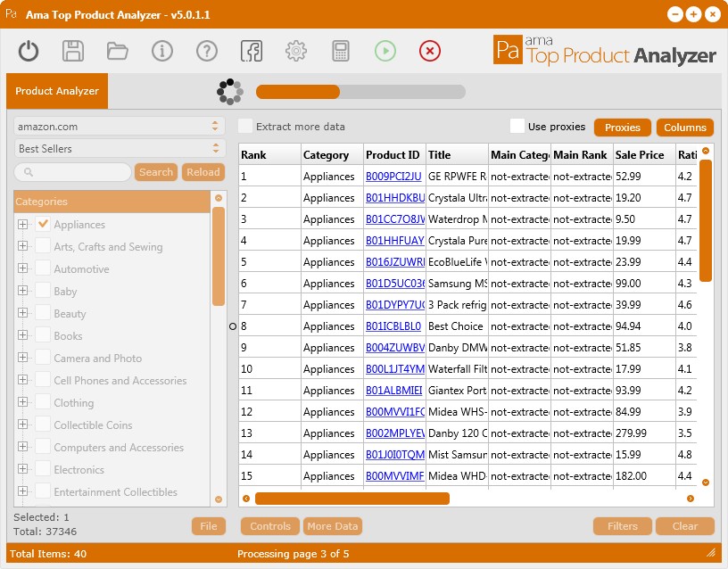
Task: Click the More Data button
Action: [333, 526]
